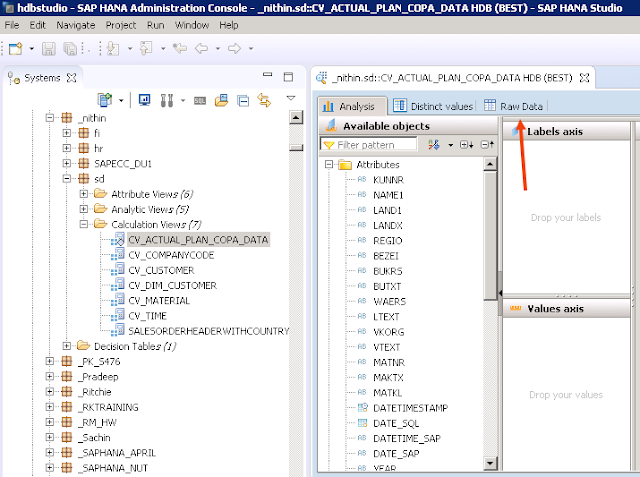The image size is (640, 477).
Task: Expand the SAPECC_DU1 package
Action: (x=67, y=163)
